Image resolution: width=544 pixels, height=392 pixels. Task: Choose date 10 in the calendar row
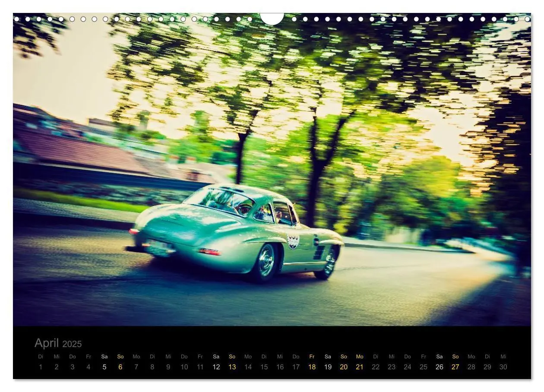184,367
